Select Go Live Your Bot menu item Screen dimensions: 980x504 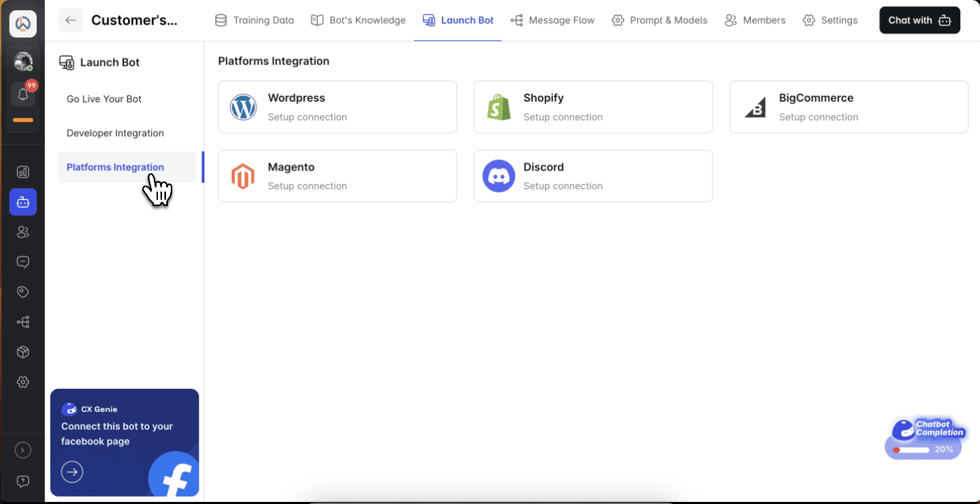pyautogui.click(x=104, y=99)
